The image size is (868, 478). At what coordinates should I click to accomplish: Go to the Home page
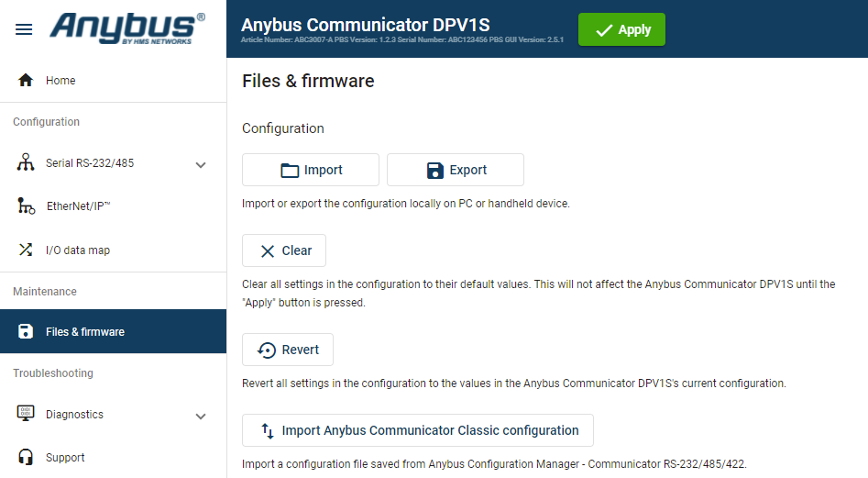click(113, 81)
